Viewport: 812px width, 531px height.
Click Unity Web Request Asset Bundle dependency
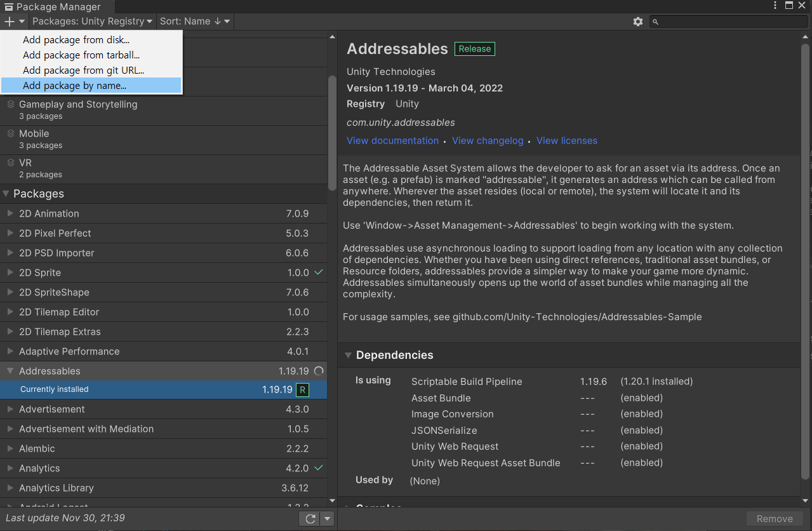coord(486,463)
